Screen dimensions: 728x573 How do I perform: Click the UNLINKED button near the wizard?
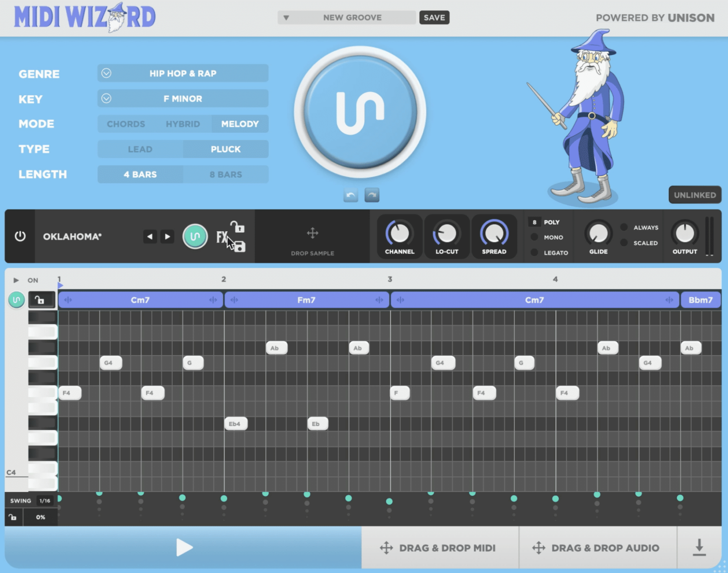pos(694,194)
